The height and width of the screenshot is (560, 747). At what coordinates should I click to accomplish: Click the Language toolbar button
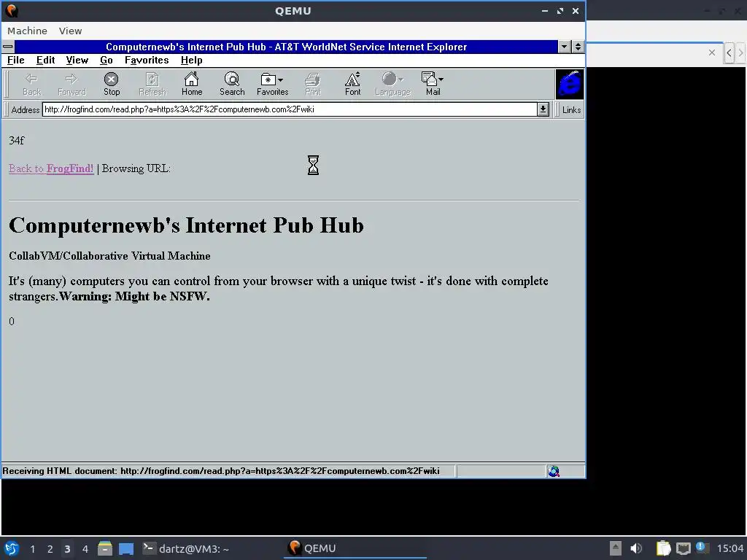click(x=392, y=85)
